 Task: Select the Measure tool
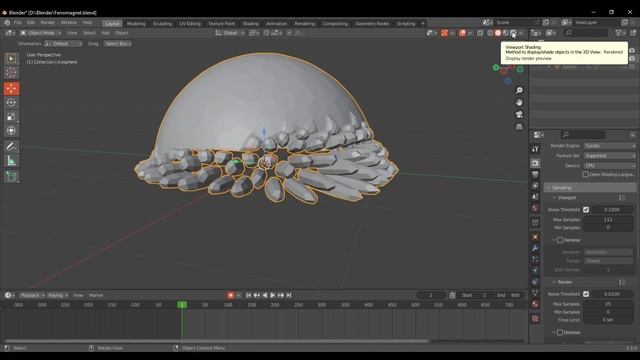point(11,161)
